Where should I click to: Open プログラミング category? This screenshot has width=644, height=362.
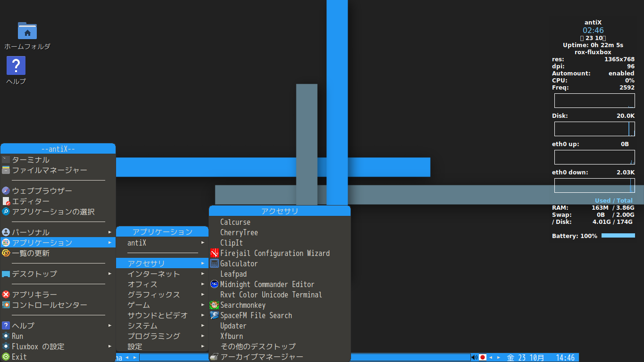(x=162, y=336)
